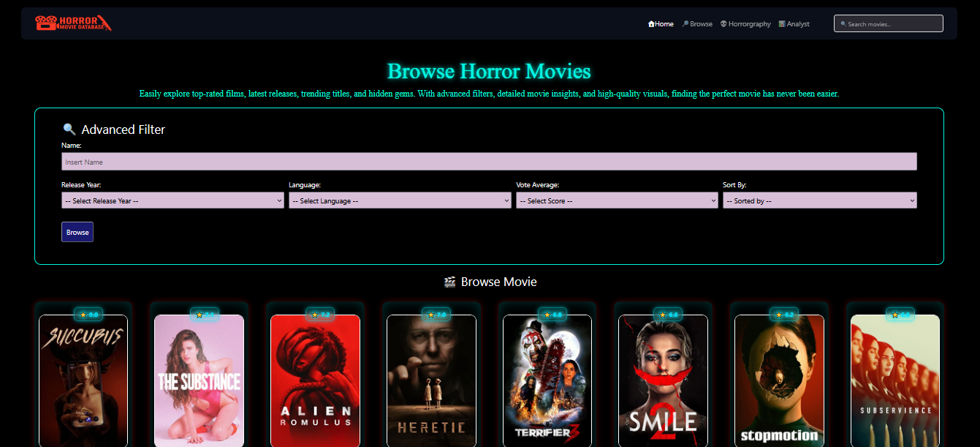
Task: Click the star rating badge above Terrifier 3
Action: 552,315
